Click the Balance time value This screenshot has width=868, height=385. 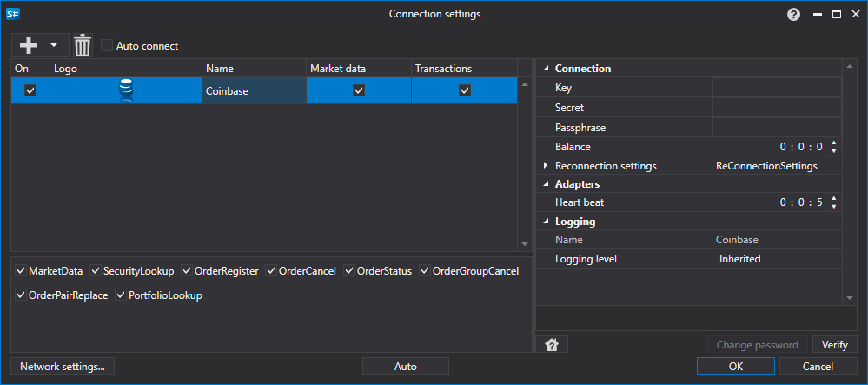pos(801,147)
